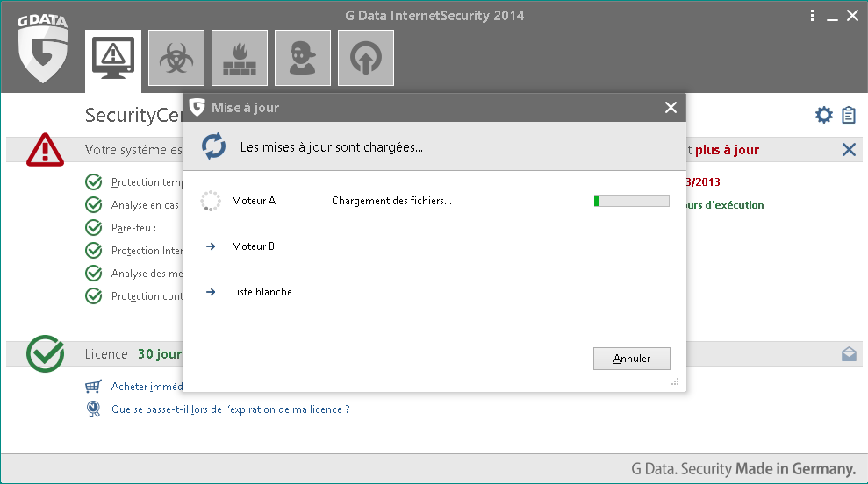Screen dimensions: 868x484
Task: Click the 'Moteur A' label
Action: click(x=254, y=201)
